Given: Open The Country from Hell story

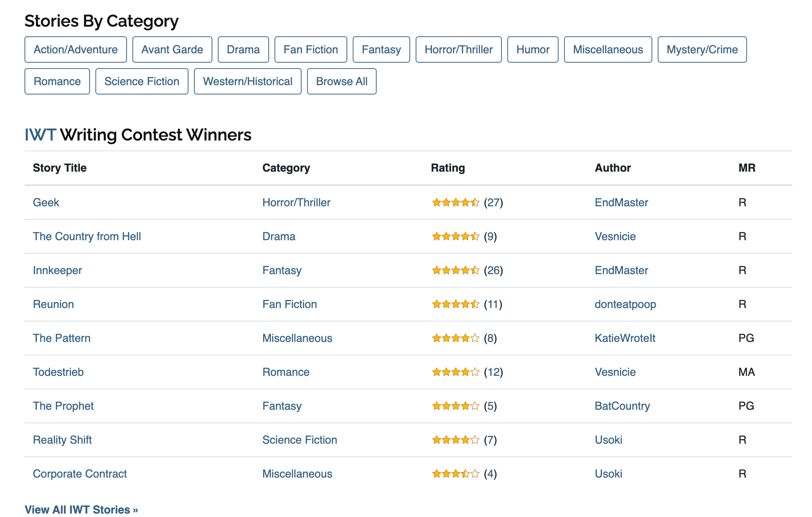Looking at the screenshot, I should [x=87, y=236].
